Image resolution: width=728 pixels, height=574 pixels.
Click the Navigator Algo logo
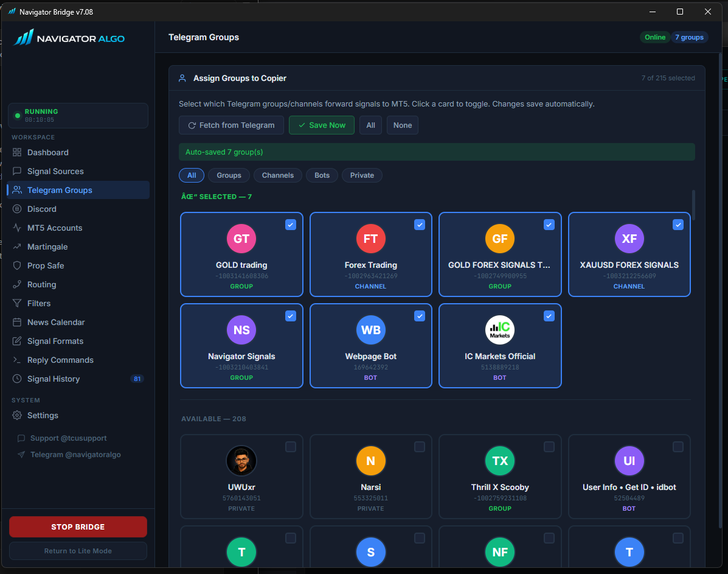69,38
